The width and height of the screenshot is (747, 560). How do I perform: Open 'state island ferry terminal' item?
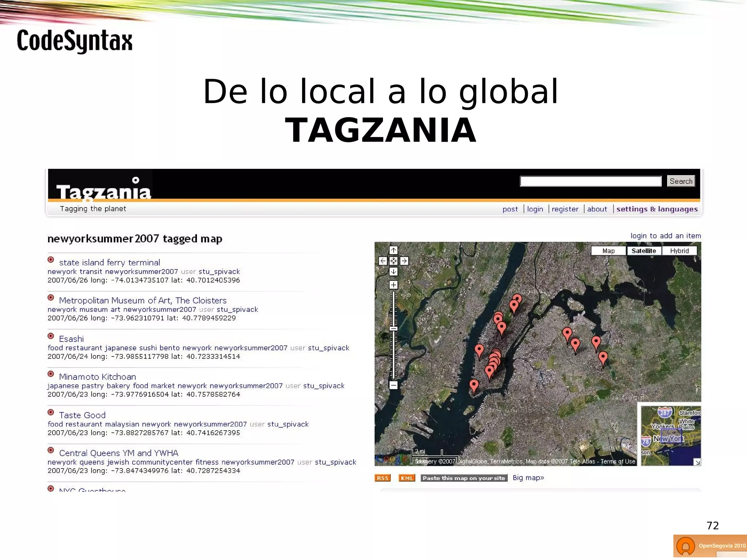pyautogui.click(x=109, y=262)
